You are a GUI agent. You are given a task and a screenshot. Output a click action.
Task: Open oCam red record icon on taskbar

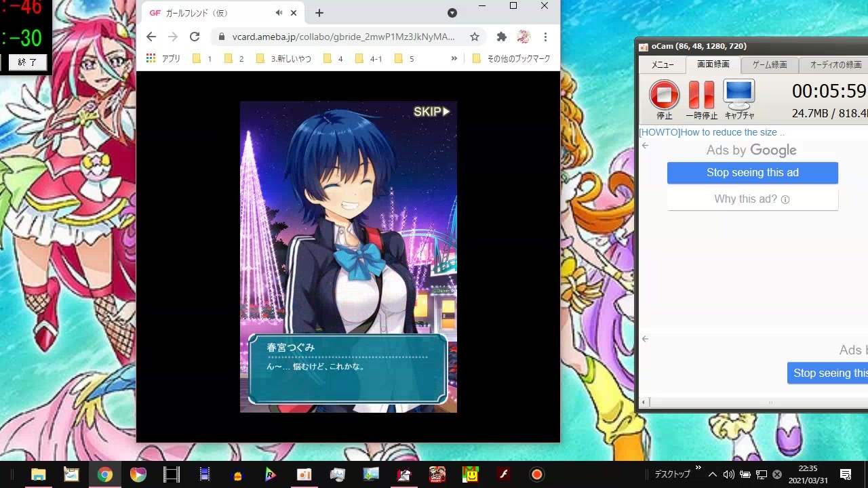[x=537, y=474]
